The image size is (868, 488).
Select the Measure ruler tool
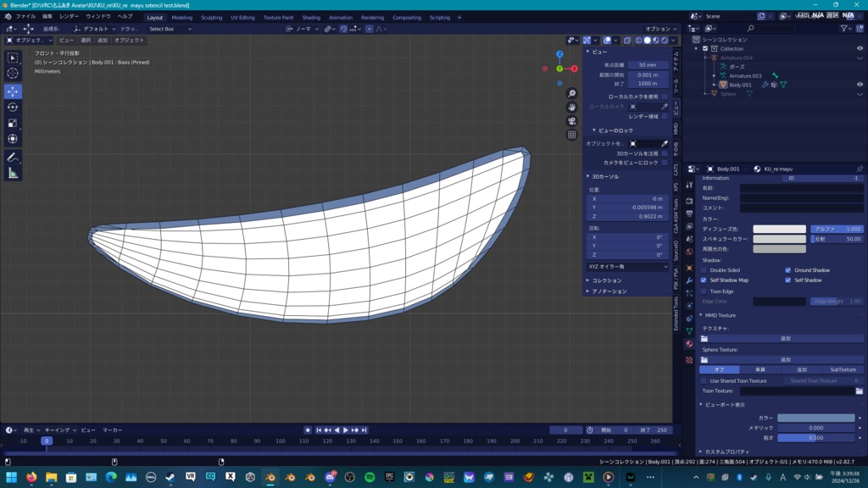(x=13, y=174)
